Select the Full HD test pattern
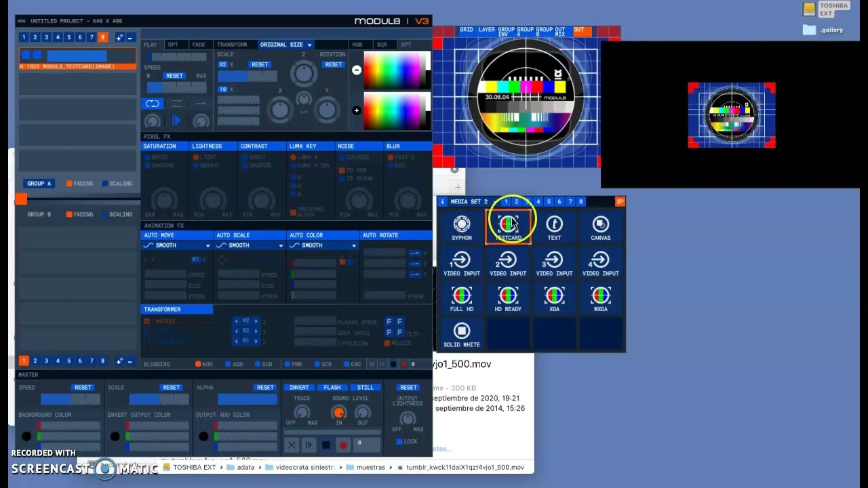The image size is (868, 488). click(462, 299)
